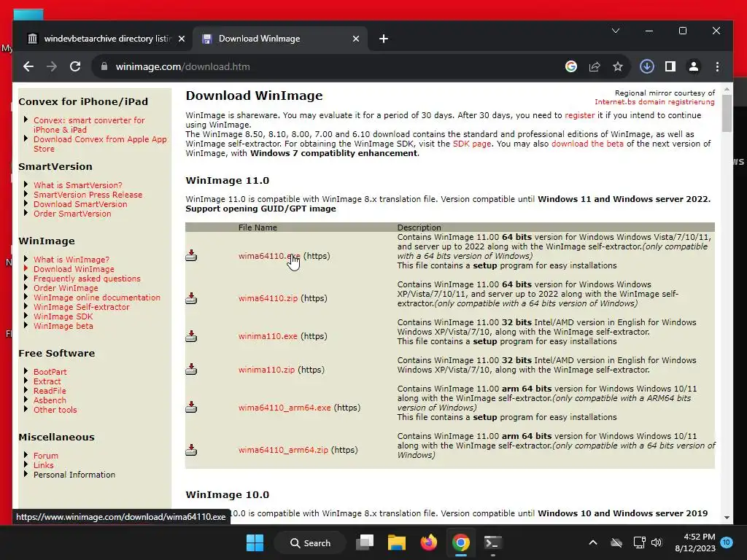Click the browser forward arrow
The height and width of the screenshot is (560, 747).
52,66
